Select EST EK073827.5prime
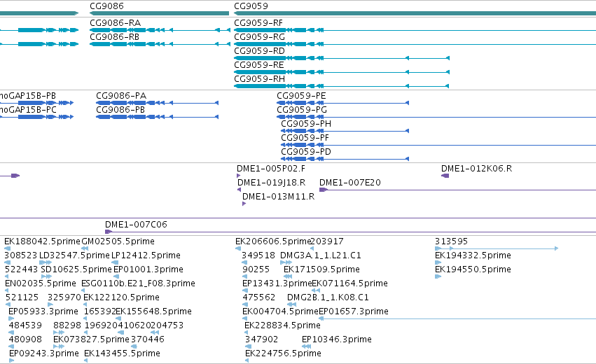 91,339
